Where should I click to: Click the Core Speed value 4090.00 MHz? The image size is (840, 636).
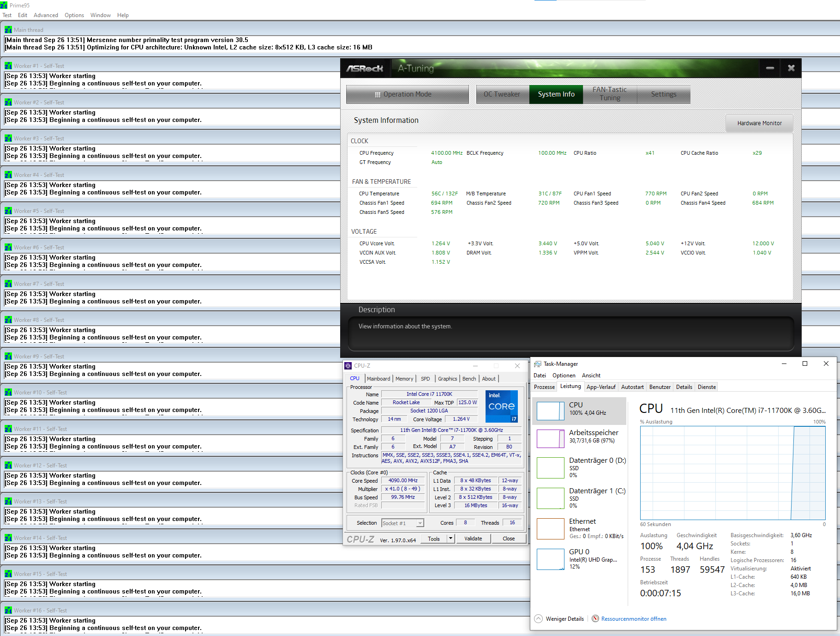coord(403,480)
